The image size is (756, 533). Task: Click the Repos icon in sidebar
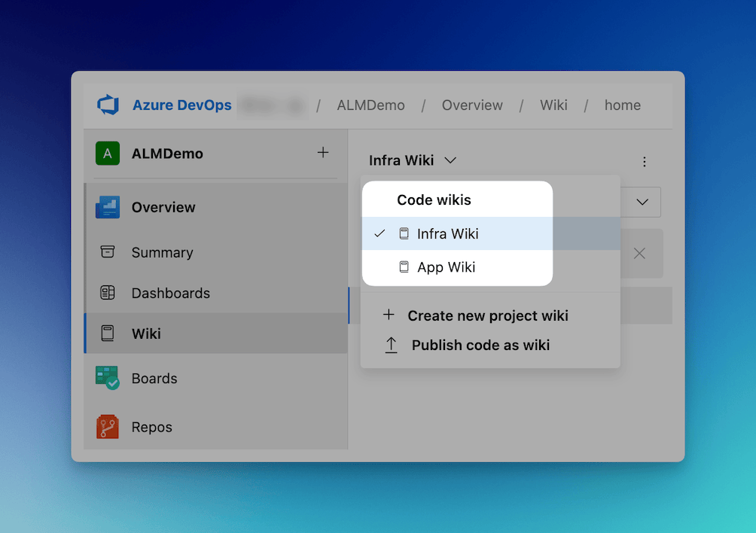pos(108,427)
